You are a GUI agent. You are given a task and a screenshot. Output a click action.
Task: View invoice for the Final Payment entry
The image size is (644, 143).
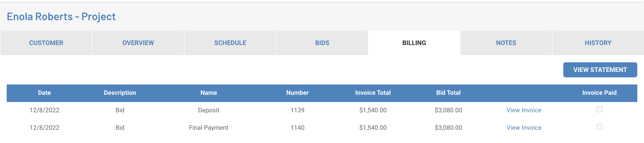pos(524,128)
